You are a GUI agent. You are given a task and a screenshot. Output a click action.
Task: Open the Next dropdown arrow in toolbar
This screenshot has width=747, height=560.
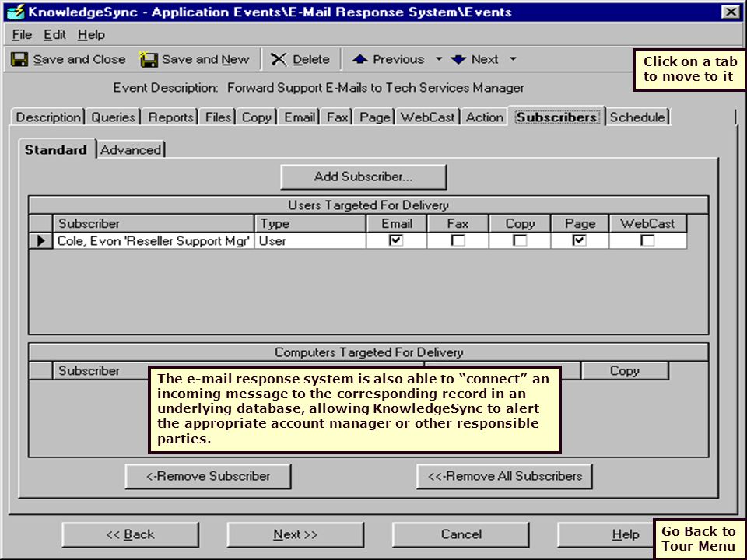pyautogui.click(x=513, y=59)
